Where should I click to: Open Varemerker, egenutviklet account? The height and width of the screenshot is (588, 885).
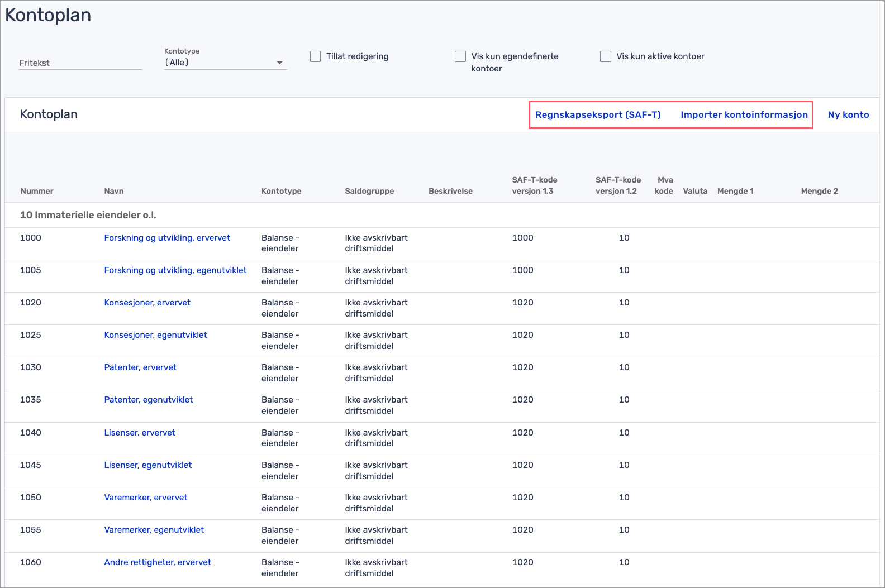tap(154, 530)
